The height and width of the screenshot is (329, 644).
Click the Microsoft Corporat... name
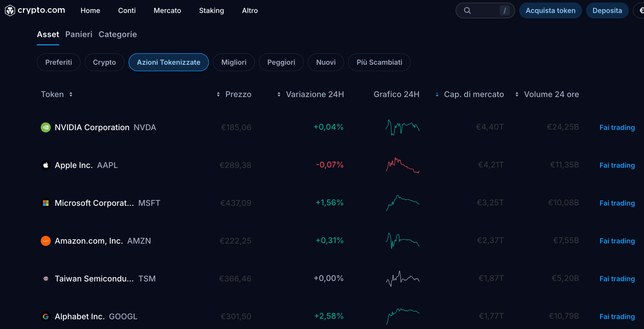click(x=94, y=203)
